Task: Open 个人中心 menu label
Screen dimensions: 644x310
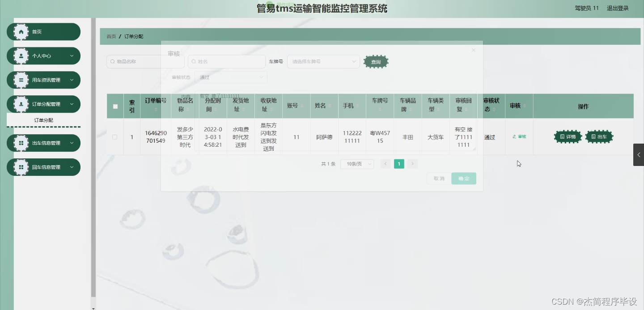Action: (42, 56)
